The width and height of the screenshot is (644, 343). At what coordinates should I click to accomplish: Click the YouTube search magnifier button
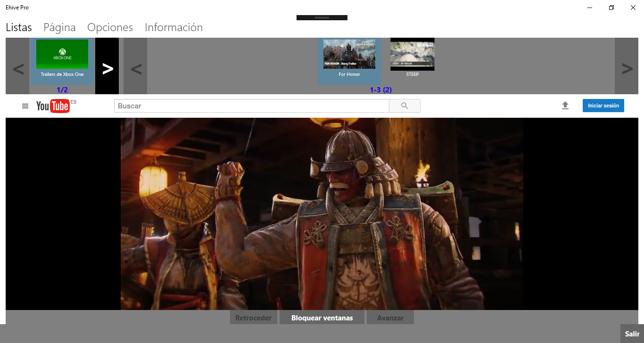(405, 106)
